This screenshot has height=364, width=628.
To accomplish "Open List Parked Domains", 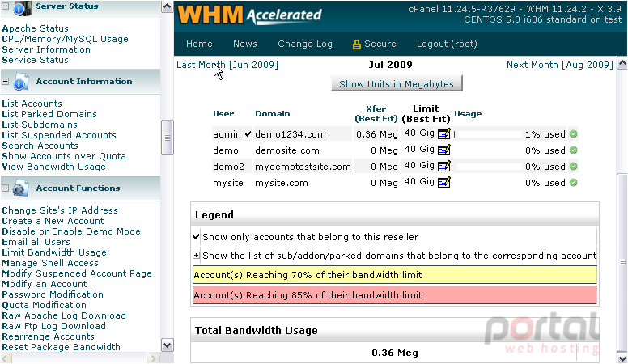I will pyautogui.click(x=49, y=114).
